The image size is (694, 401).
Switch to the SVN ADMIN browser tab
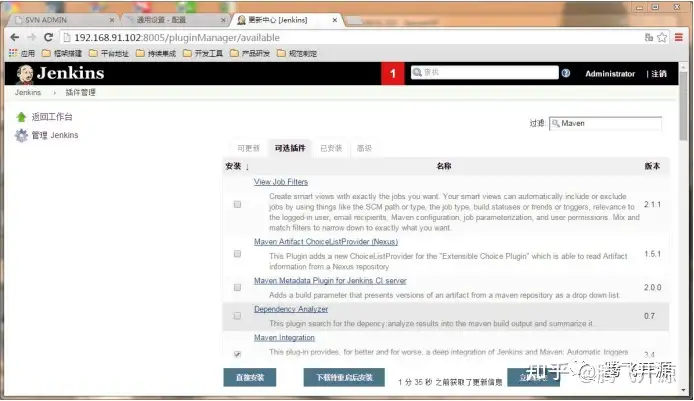click(61, 20)
